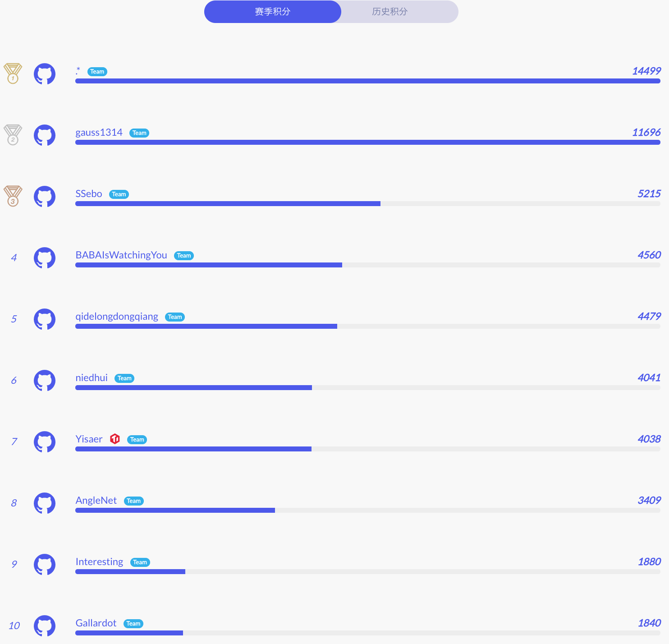This screenshot has width=669, height=644.
Task: Click the Team badge next to gauss1314
Action: click(139, 133)
